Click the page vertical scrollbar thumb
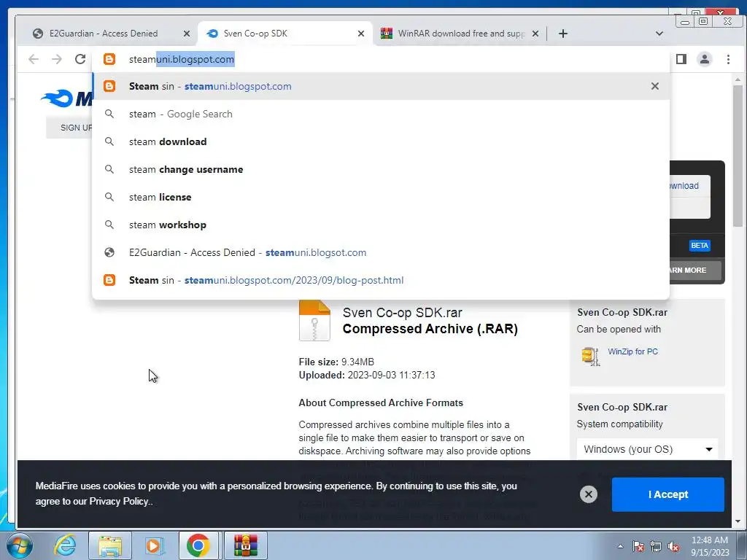The image size is (747, 560). [738, 157]
